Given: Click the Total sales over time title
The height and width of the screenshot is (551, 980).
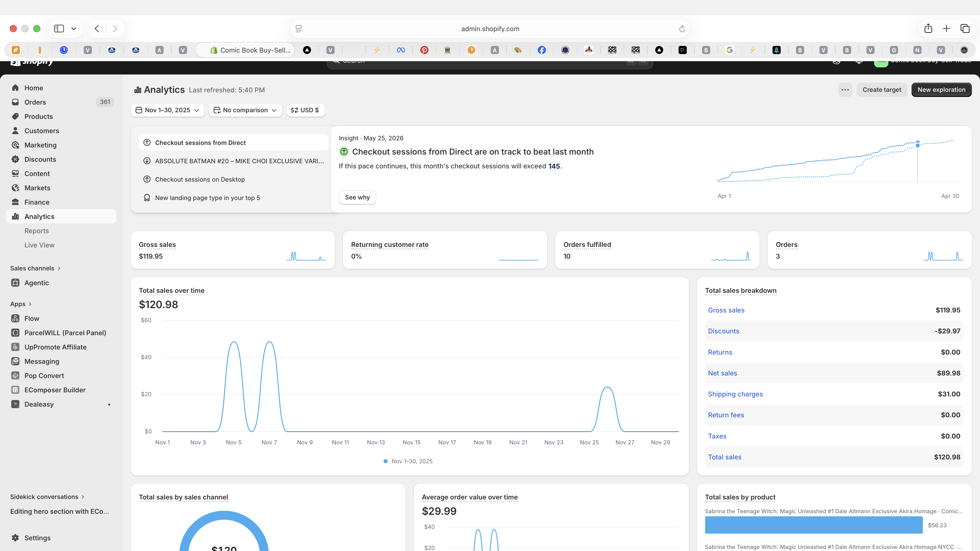Looking at the screenshot, I should click(171, 291).
